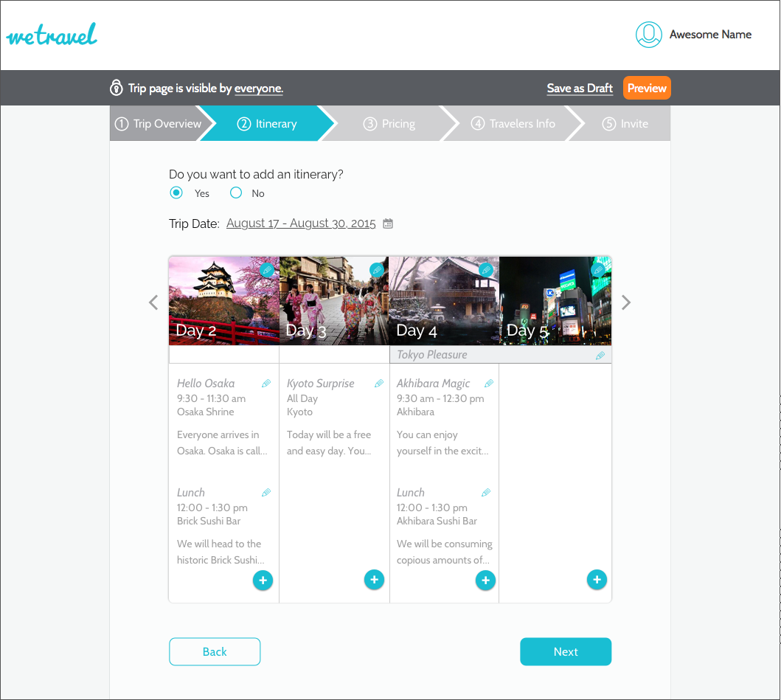
Task: Click the Save as Draft link
Action: 580,89
